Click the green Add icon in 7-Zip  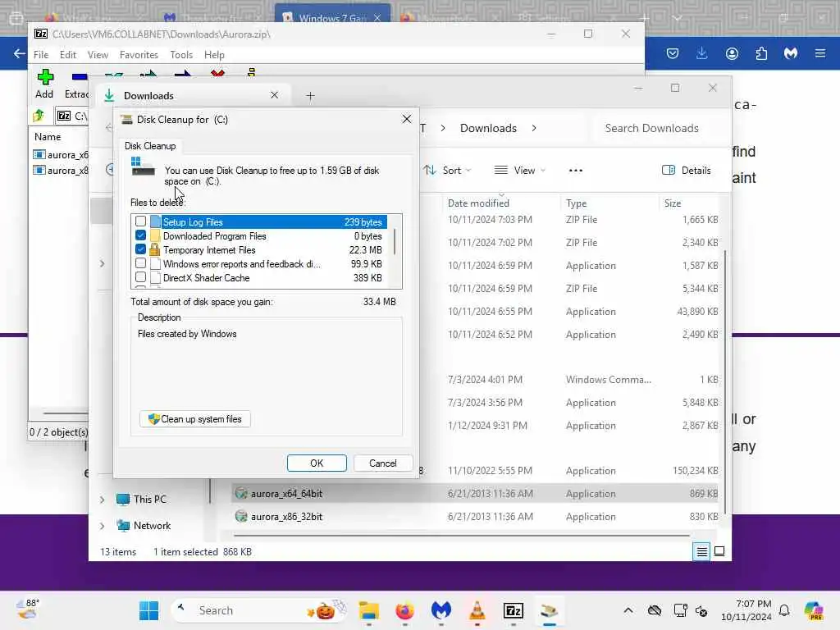tap(45, 77)
